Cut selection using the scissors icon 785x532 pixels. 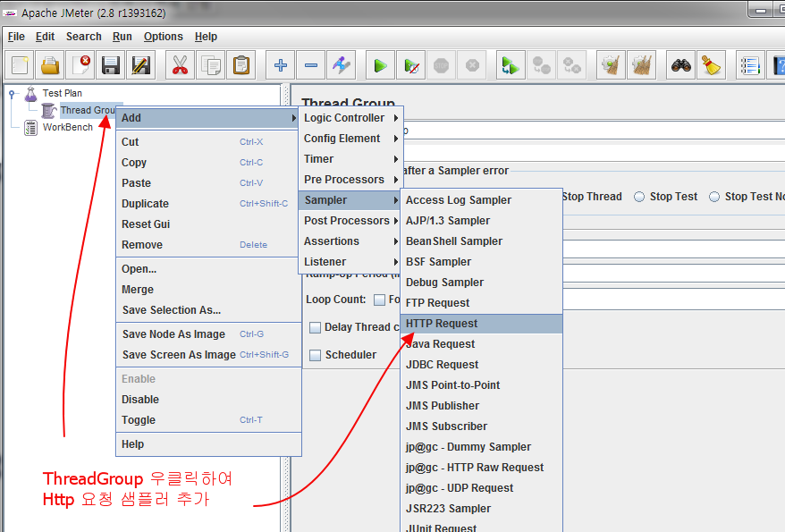(x=181, y=65)
